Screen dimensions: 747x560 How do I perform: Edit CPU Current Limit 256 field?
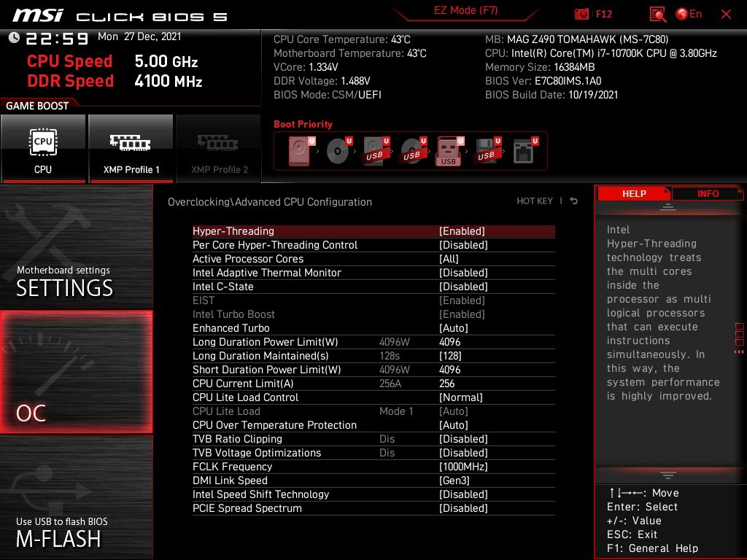(x=447, y=383)
